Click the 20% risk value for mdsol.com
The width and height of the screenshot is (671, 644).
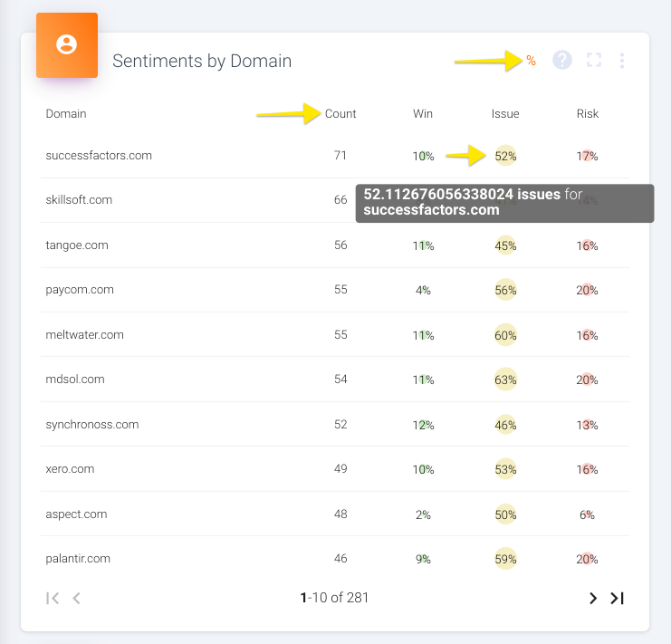click(587, 380)
